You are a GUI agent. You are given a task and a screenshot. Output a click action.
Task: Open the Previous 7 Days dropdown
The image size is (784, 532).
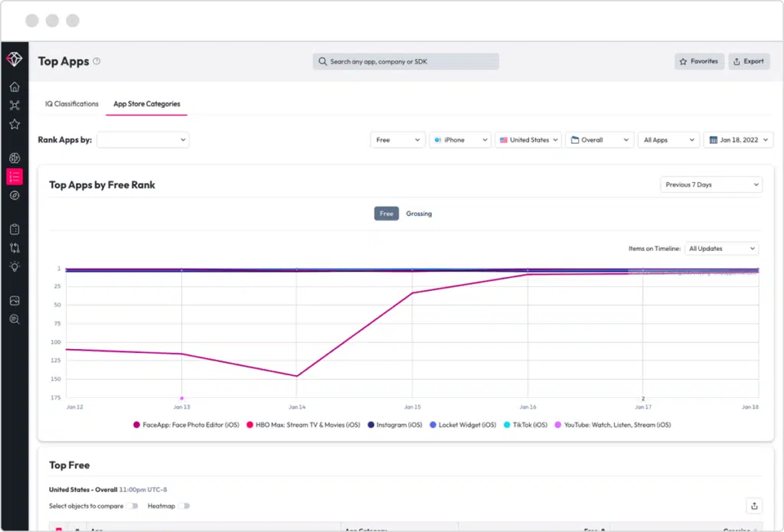click(x=710, y=184)
